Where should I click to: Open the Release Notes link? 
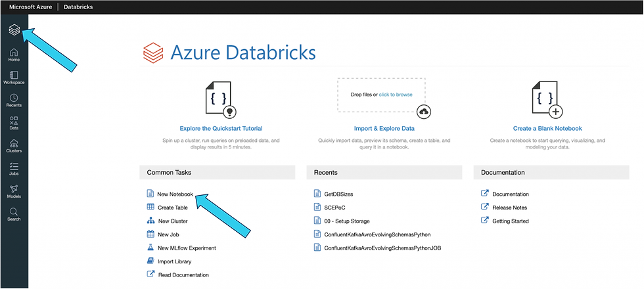[x=510, y=208]
